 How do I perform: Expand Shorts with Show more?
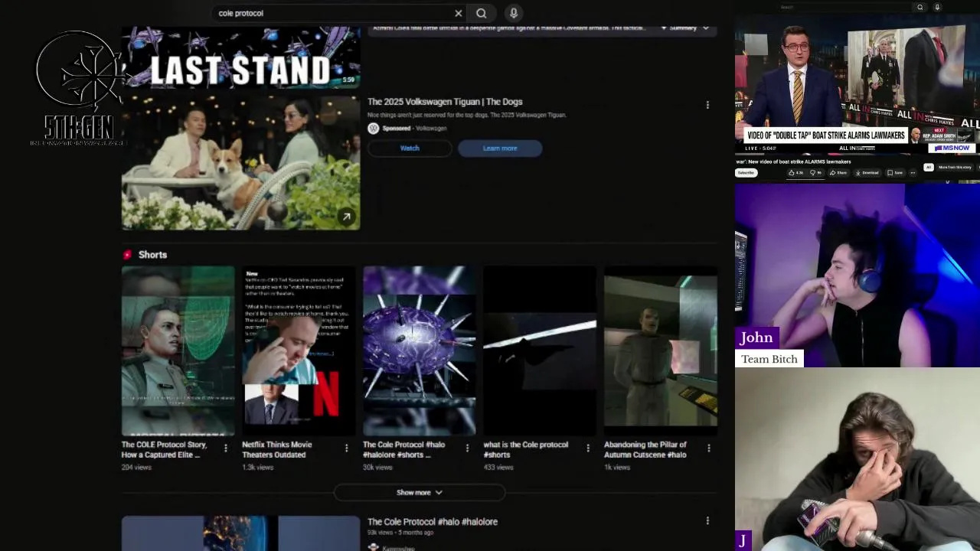coord(420,493)
